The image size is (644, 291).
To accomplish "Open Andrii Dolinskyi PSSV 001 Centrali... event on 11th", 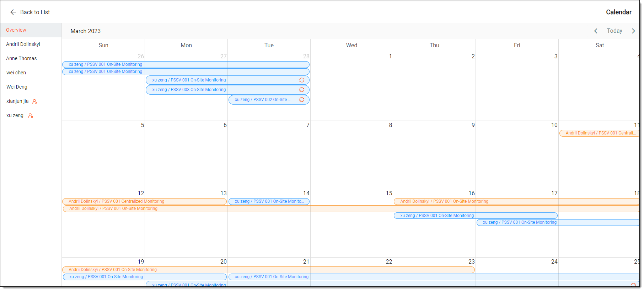I will 599,133.
